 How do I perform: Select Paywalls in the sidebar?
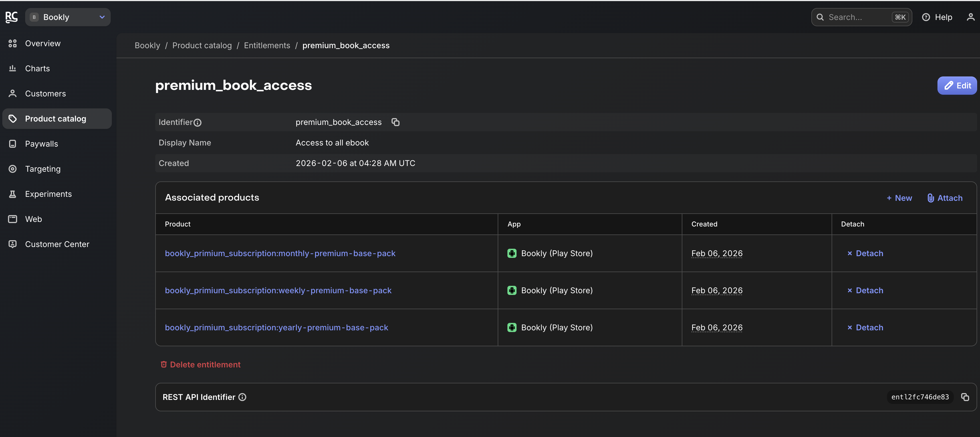tap(57, 144)
